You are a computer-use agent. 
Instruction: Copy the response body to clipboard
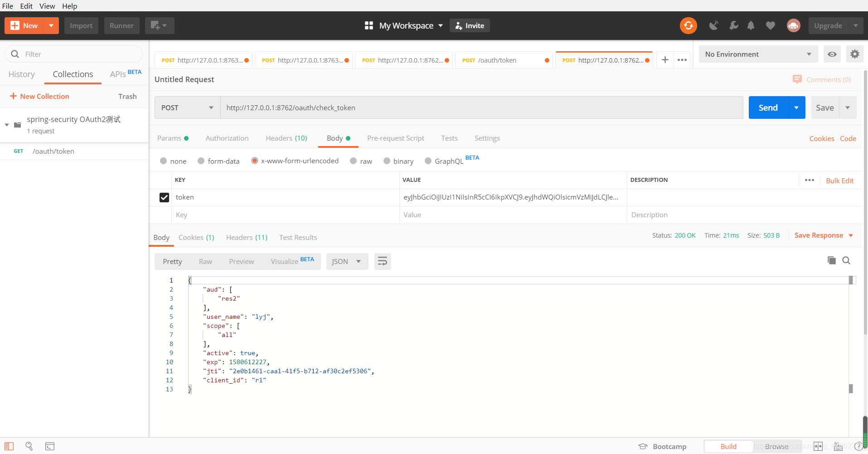(831, 260)
